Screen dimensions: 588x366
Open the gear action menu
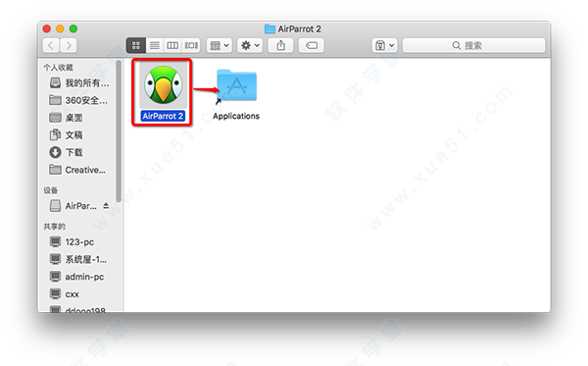[x=250, y=45]
